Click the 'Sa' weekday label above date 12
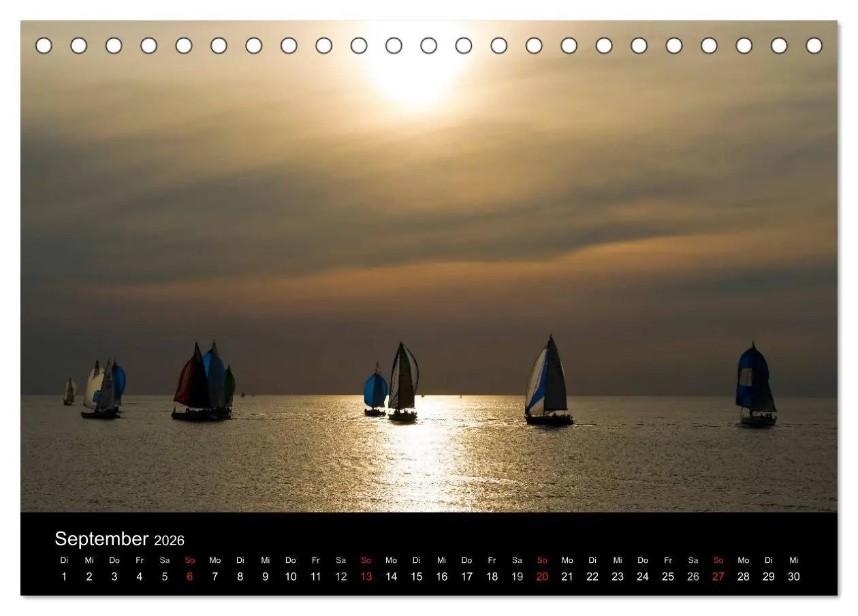 coord(341,561)
